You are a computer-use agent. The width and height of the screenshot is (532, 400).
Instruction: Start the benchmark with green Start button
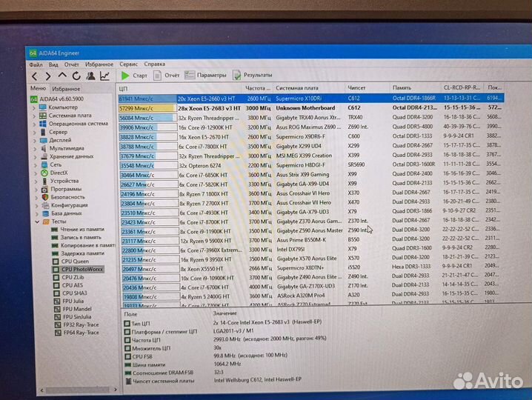click(135, 76)
